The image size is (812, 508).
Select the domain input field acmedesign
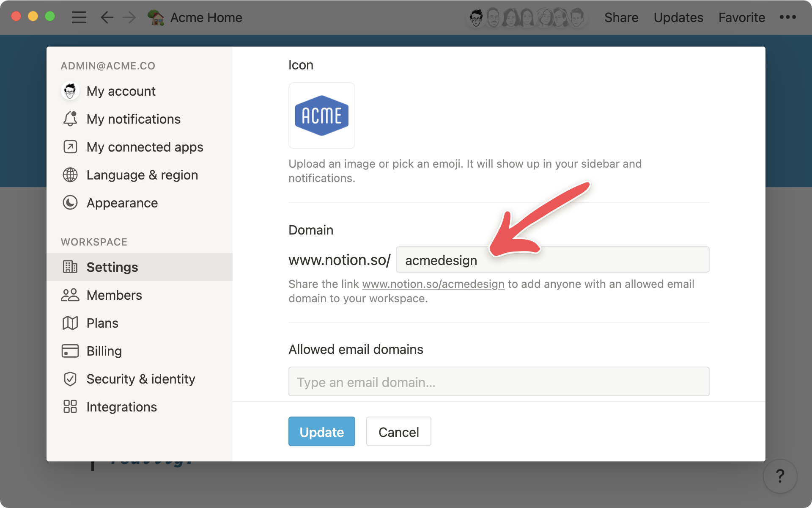(x=552, y=260)
